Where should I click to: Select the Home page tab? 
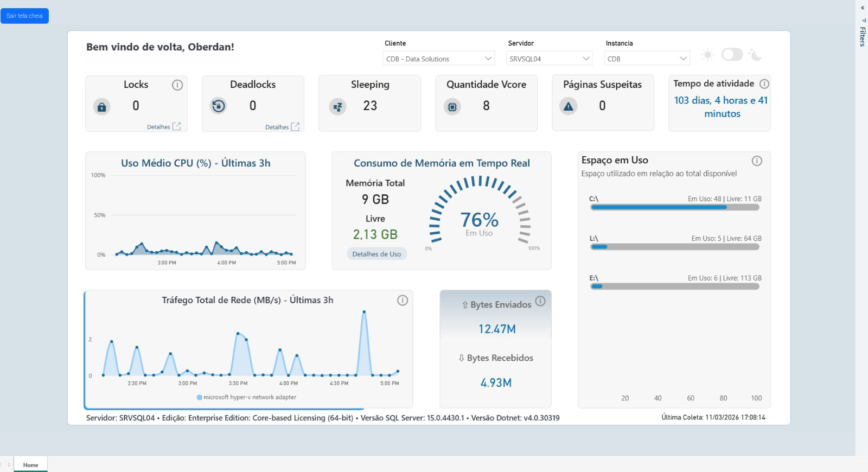(31, 465)
